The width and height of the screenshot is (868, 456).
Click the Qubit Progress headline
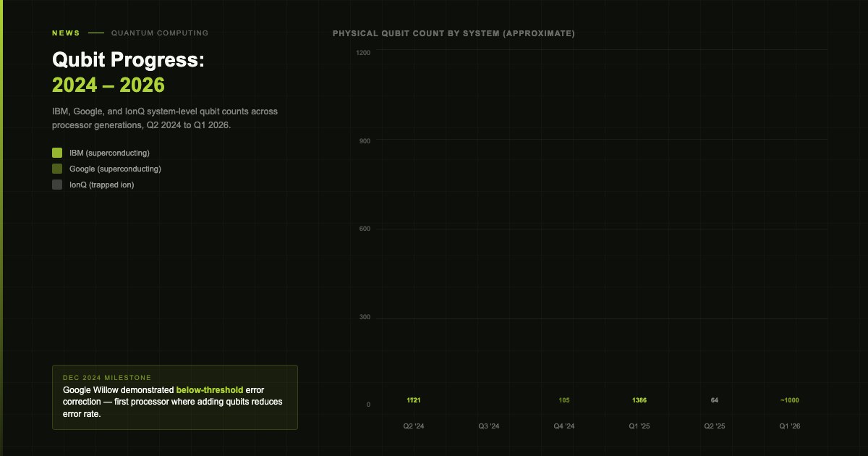pyautogui.click(x=128, y=72)
